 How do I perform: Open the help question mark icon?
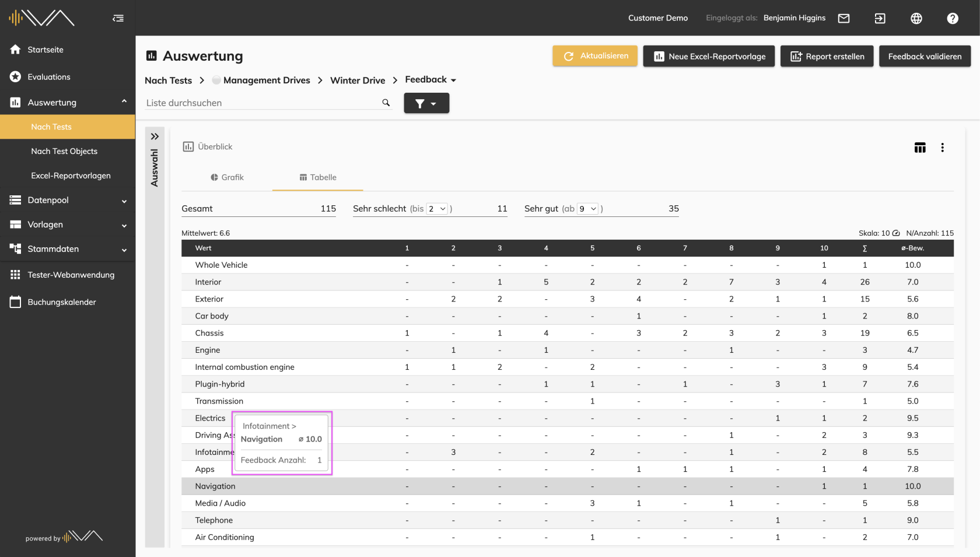click(x=953, y=18)
